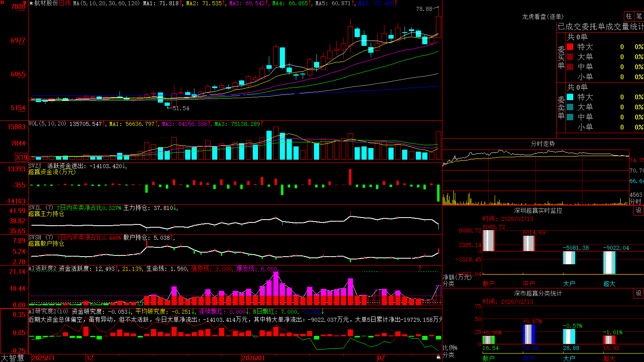
Task: Click the teal 中单 sell-order swatch
Action: pyautogui.click(x=570, y=117)
